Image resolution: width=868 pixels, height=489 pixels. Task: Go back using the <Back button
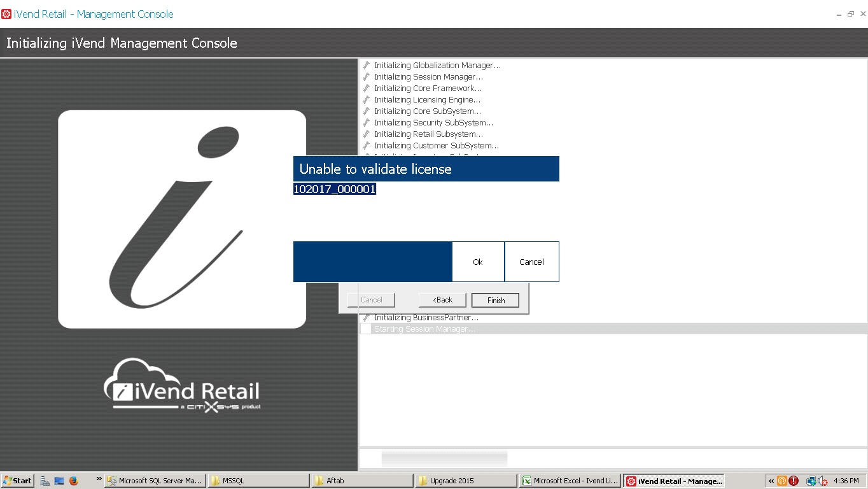(x=442, y=300)
